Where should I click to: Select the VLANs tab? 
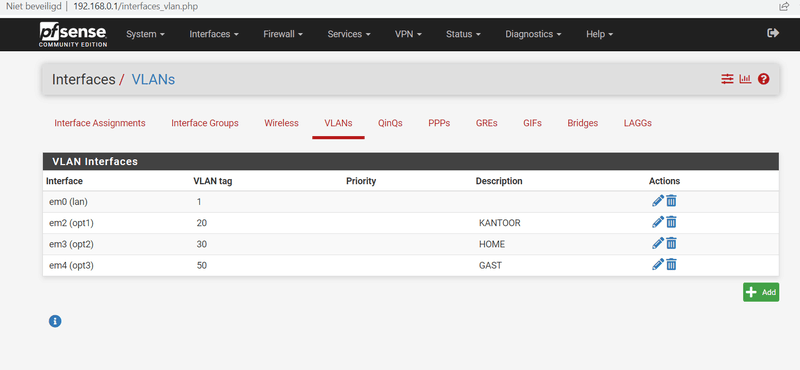pos(338,123)
